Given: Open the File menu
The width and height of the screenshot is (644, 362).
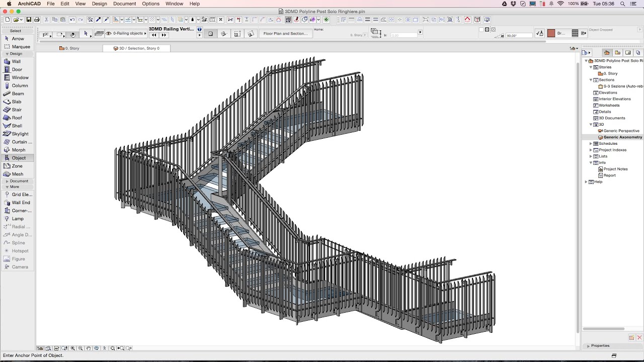Looking at the screenshot, I should (51, 4).
